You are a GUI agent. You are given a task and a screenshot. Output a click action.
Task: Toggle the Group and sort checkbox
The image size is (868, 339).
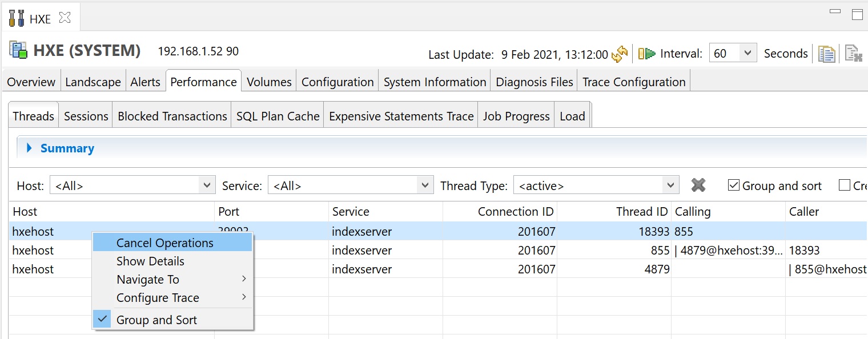point(734,185)
